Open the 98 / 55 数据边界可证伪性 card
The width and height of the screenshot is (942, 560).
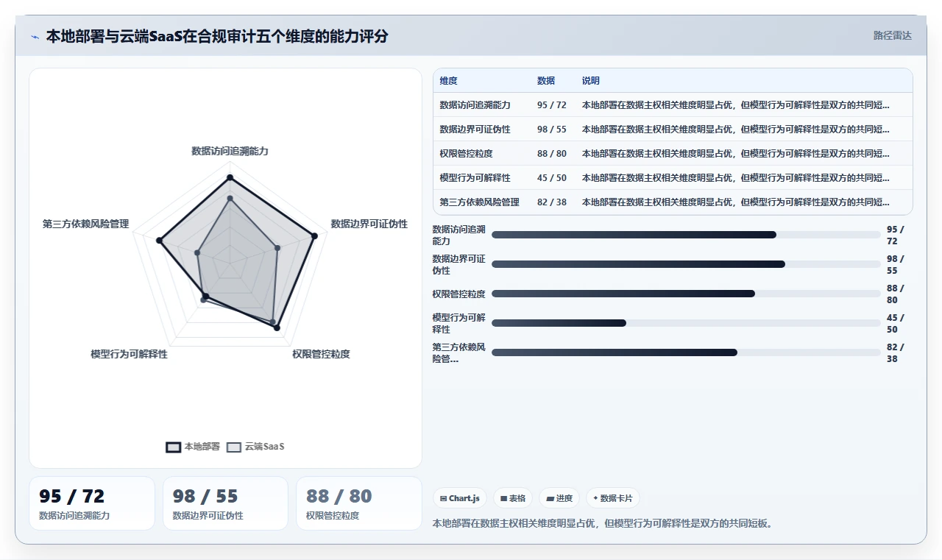coord(225,503)
